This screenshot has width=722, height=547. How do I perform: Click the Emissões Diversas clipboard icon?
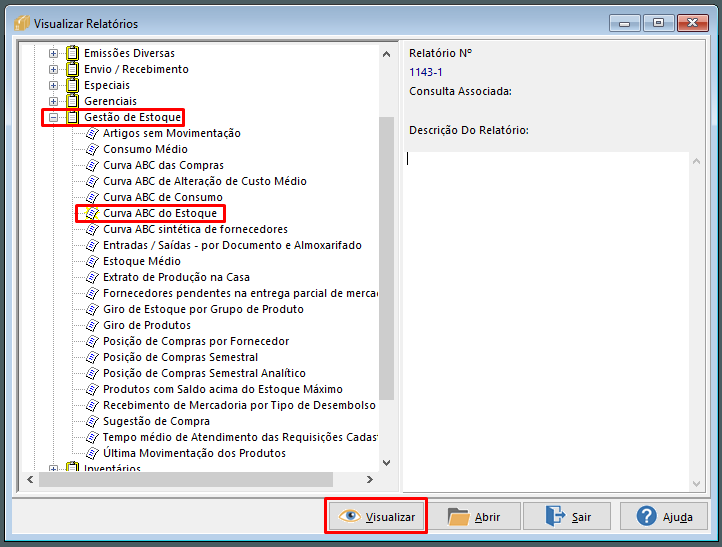(x=72, y=53)
